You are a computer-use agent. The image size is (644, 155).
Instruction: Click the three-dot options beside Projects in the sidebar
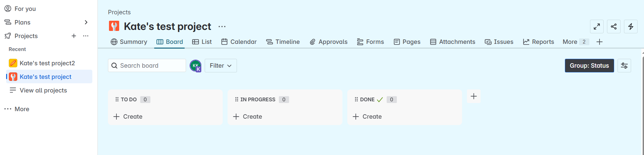click(86, 36)
